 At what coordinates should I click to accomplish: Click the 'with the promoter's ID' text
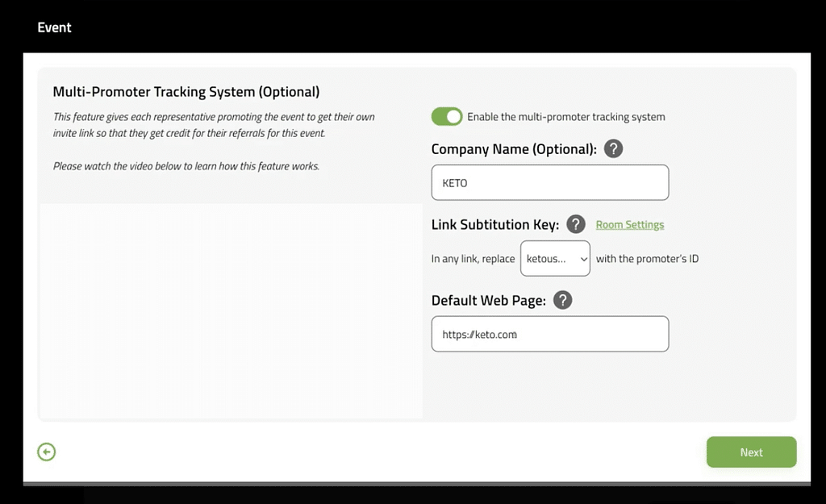647,259
